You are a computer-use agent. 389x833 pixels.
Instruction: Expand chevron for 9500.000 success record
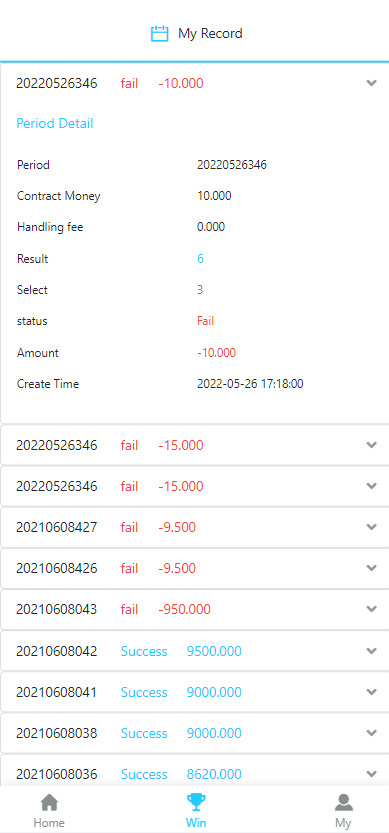(371, 651)
